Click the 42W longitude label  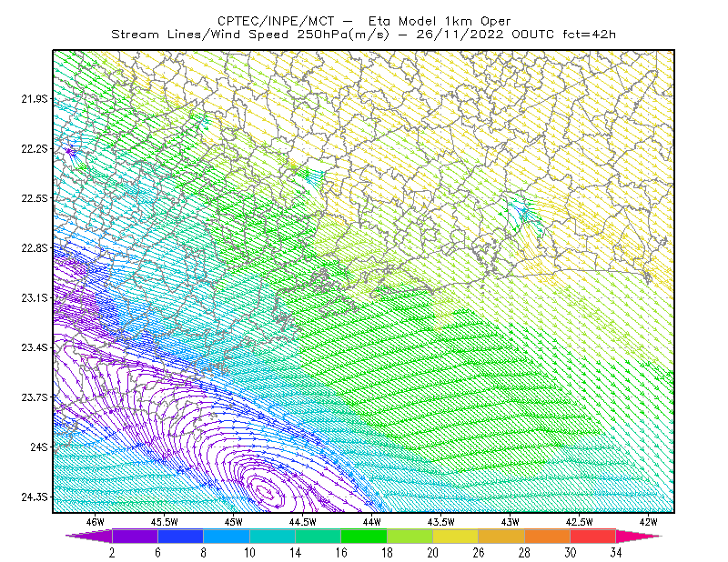pyautogui.click(x=649, y=522)
